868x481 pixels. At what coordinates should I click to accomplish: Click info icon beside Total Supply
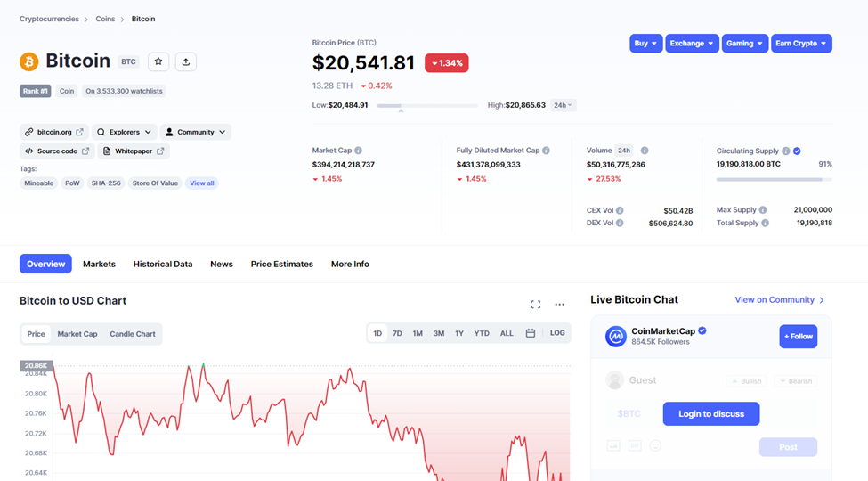[x=765, y=223]
